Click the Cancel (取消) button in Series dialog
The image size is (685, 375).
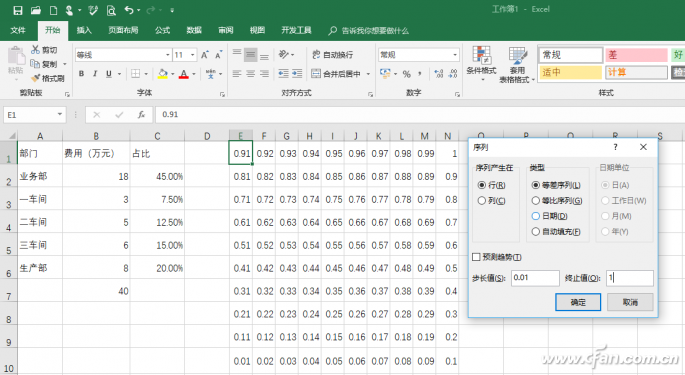click(x=630, y=302)
